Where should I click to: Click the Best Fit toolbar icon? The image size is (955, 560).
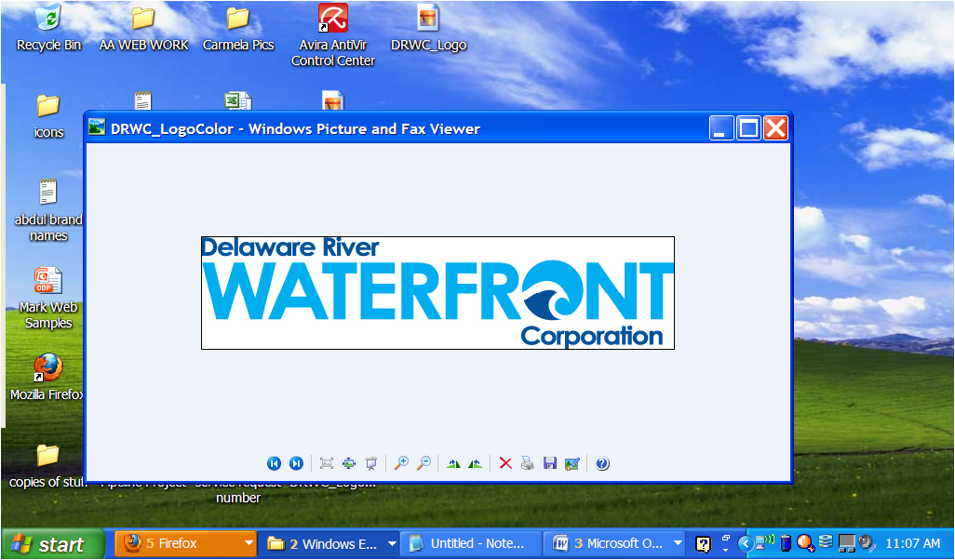pyautogui.click(x=327, y=463)
